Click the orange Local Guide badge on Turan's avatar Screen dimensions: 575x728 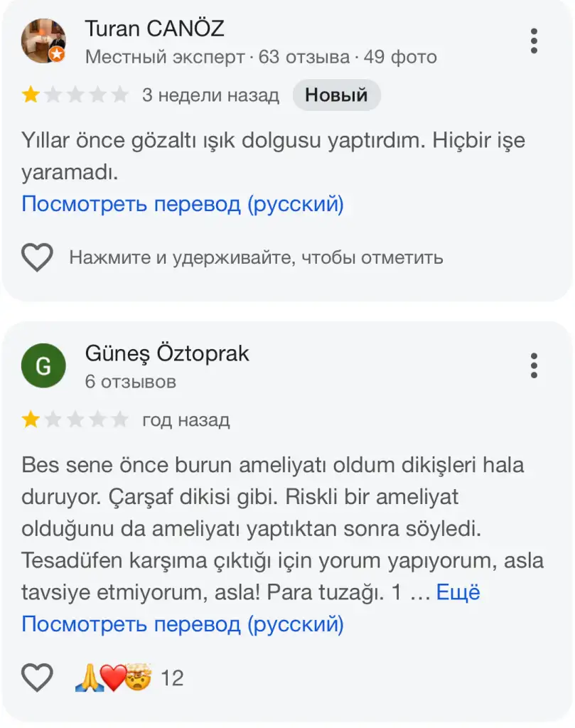[x=57, y=55]
